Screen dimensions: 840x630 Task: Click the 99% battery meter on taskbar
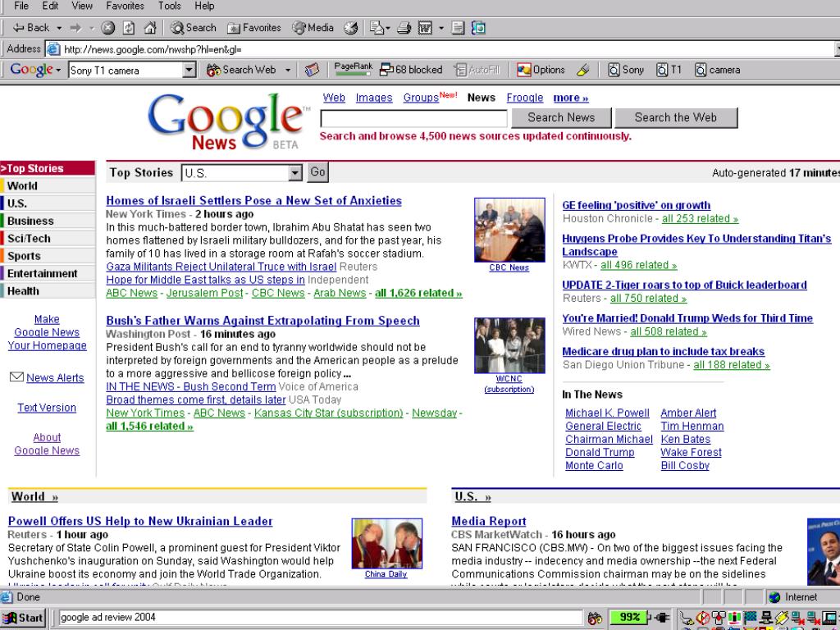click(x=629, y=617)
